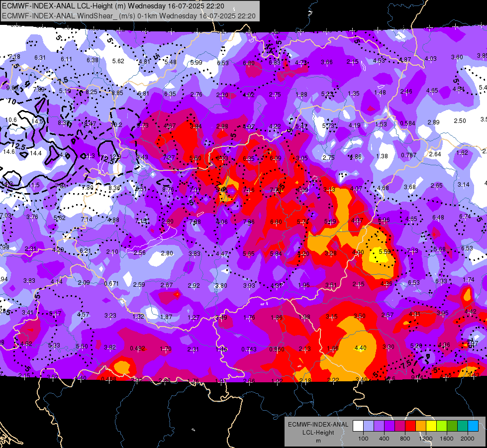
Task: Click the legend tick label "1200"
Action: coord(426,439)
